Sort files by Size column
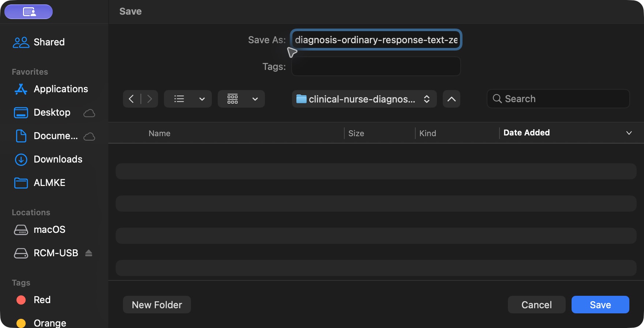644x328 pixels. [x=356, y=133]
